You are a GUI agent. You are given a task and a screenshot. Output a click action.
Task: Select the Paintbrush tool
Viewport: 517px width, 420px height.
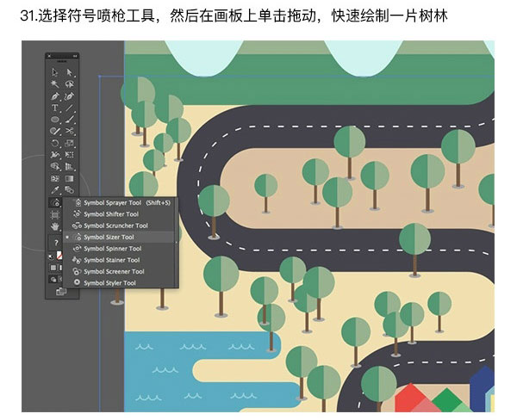pos(69,120)
